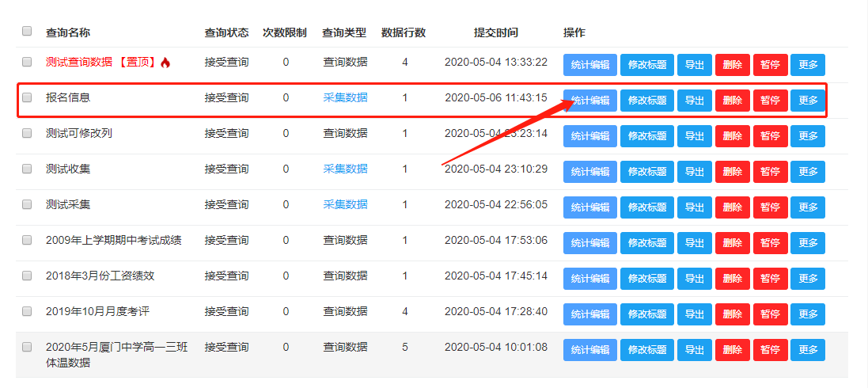Open 更多 menu for 2020年5月厦门中学 row
The height and width of the screenshot is (388, 868).
[x=808, y=350]
